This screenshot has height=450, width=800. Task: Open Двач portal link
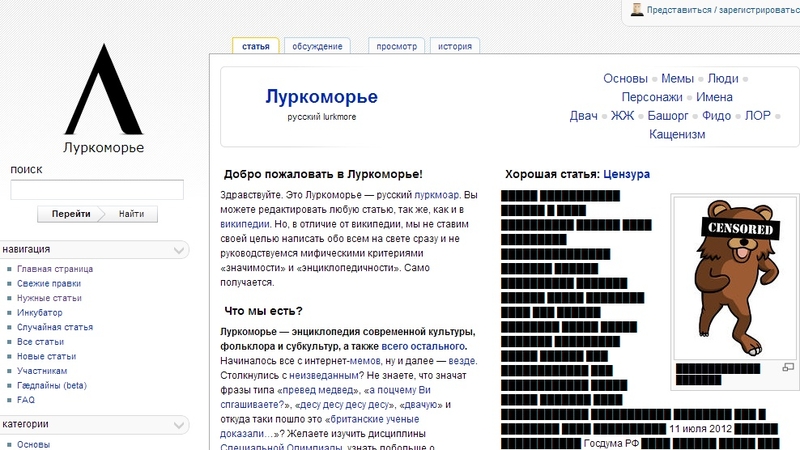coord(584,116)
